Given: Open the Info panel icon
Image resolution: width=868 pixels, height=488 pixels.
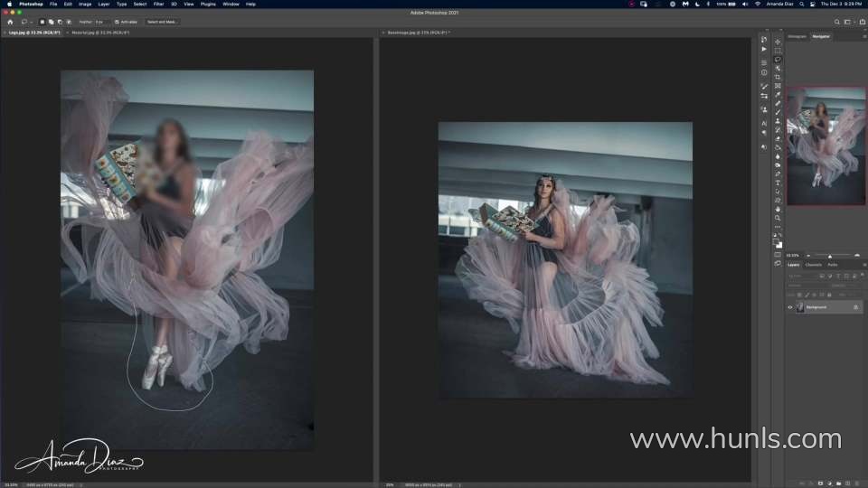Looking at the screenshot, I should pyautogui.click(x=764, y=72).
